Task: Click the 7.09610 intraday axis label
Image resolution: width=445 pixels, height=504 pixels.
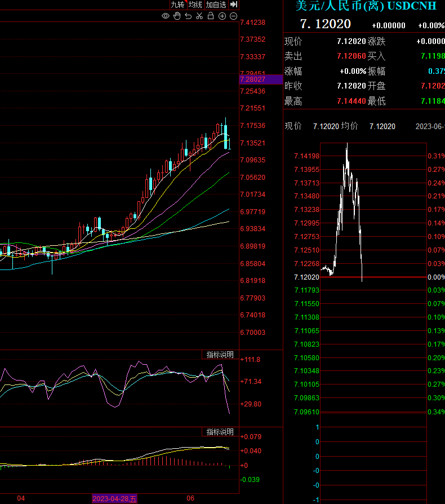Action: click(x=306, y=412)
